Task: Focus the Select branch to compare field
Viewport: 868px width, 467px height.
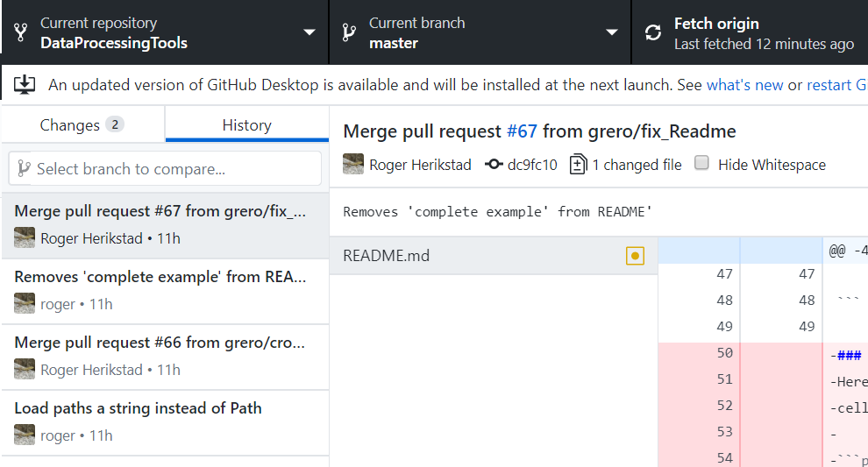Action: (x=165, y=168)
